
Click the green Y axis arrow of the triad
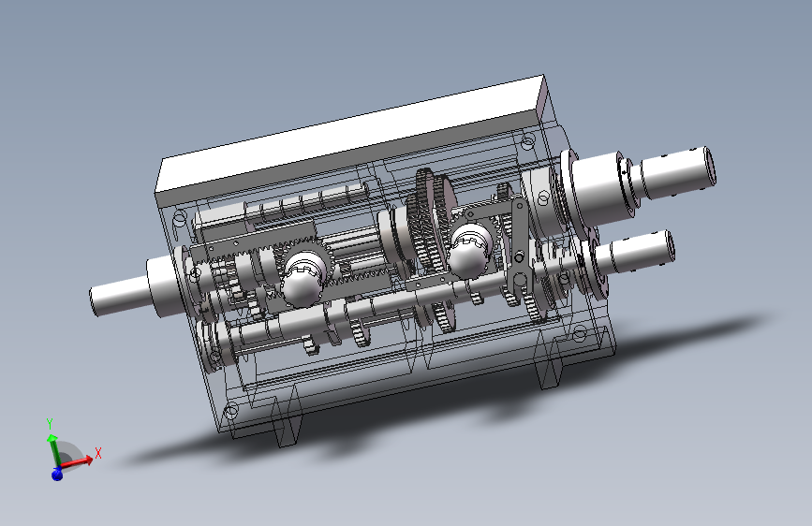tap(52, 450)
